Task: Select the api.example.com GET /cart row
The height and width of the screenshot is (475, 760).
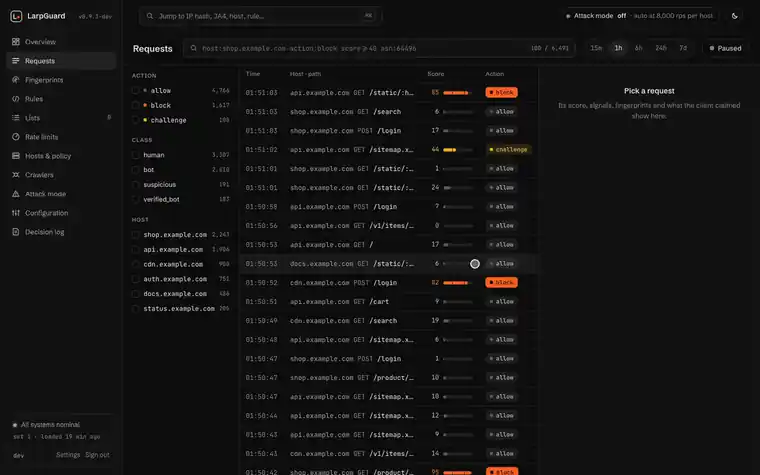Action: pos(389,301)
